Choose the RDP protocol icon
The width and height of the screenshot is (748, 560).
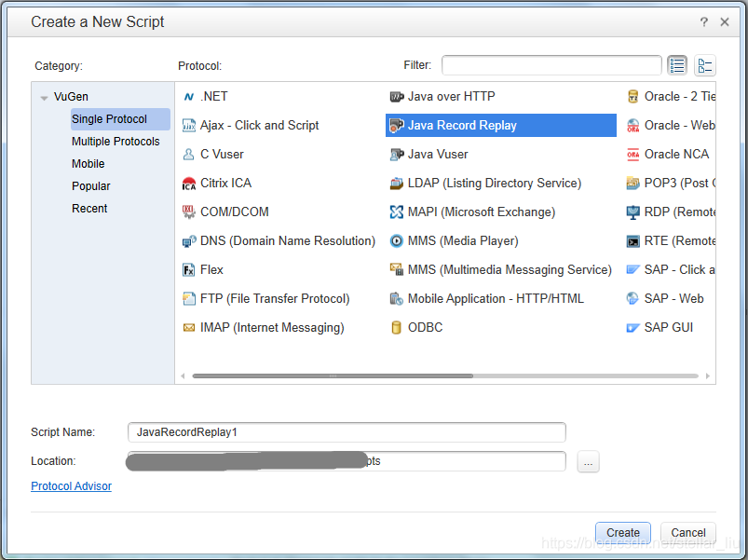click(x=633, y=212)
